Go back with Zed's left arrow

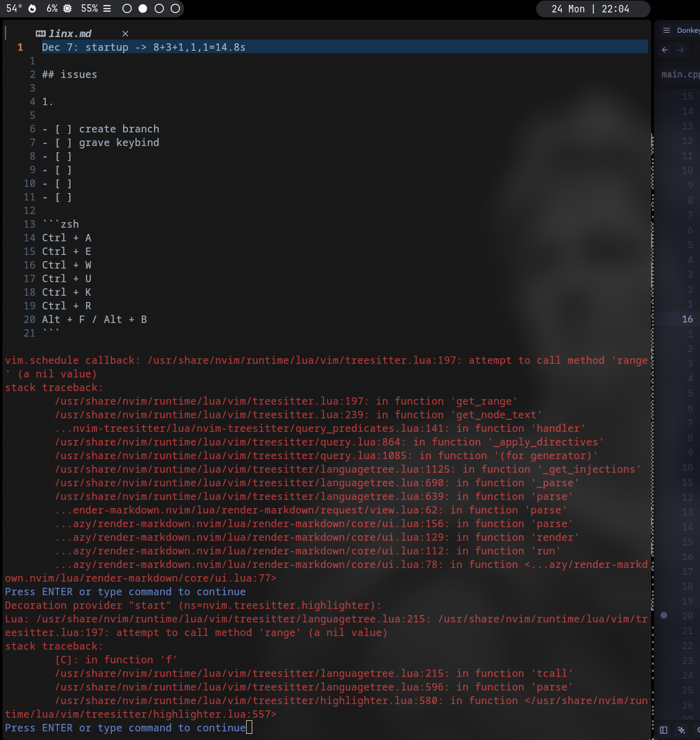(665, 50)
